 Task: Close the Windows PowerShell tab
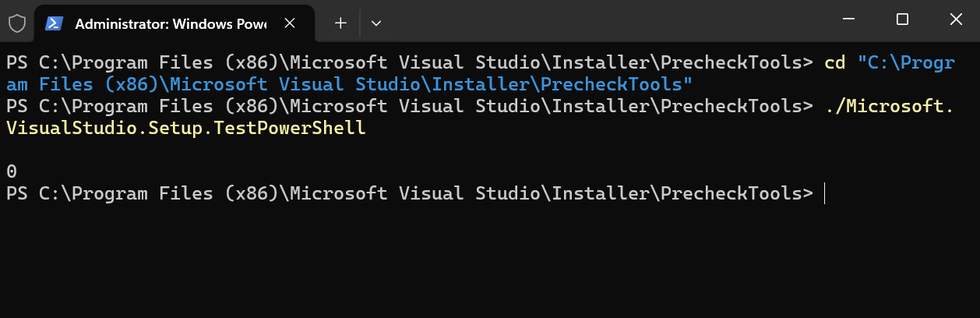tap(290, 23)
